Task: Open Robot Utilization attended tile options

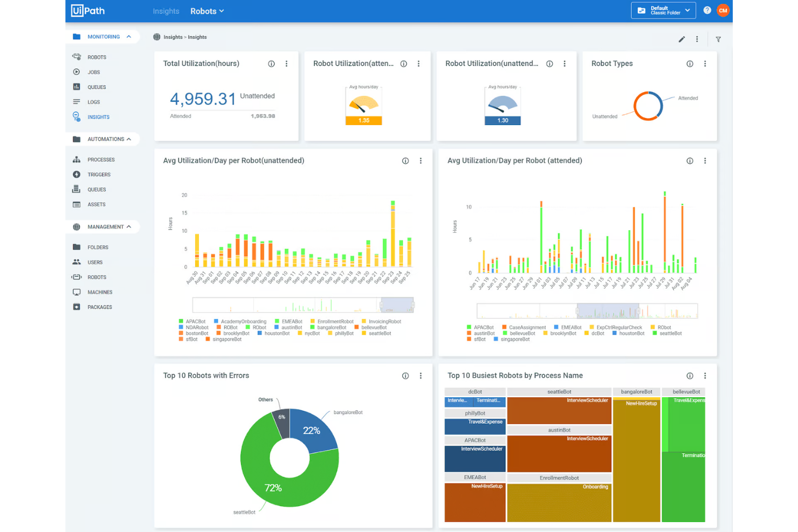Action: point(418,64)
